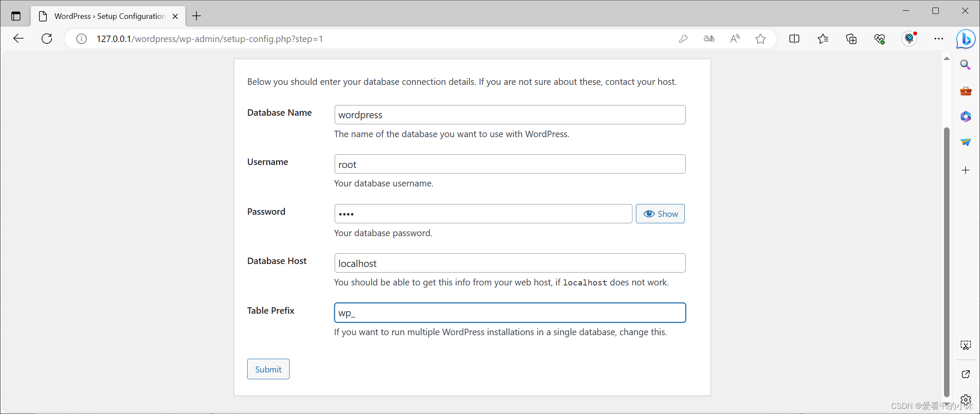980x414 pixels.
Task: Open split screen view
Action: [x=794, y=39]
